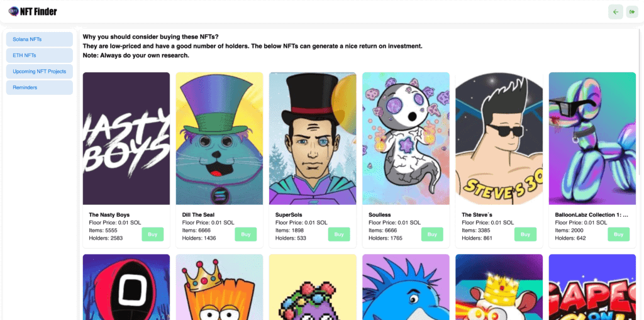Click the BalloonLabz balloon dog image
Image resolution: width=644 pixels, height=320 pixels.
click(592, 138)
